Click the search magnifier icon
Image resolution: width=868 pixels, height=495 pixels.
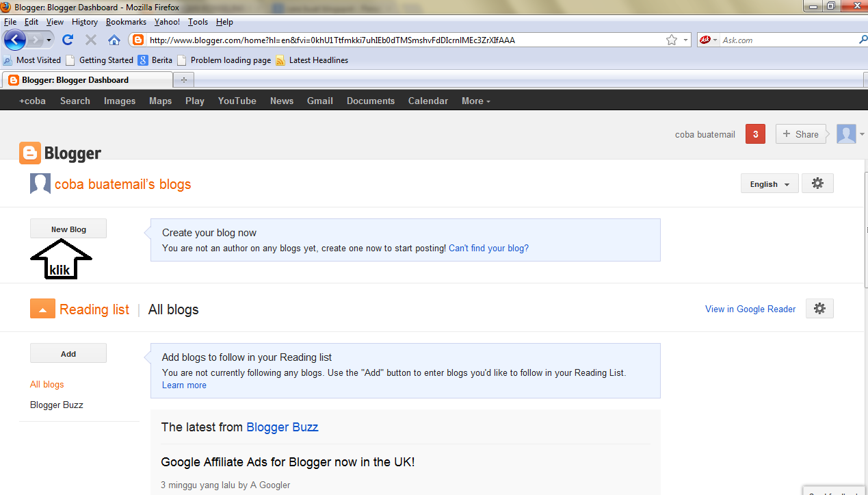[863, 40]
